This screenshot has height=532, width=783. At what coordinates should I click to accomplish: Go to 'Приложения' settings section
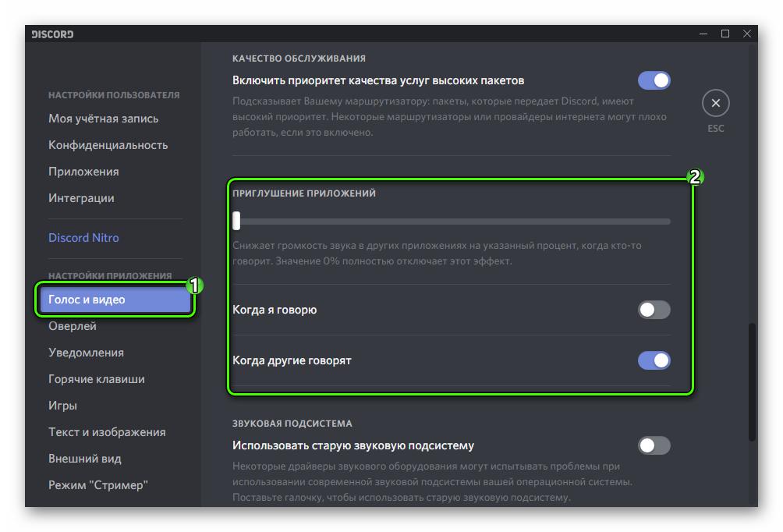pos(83,172)
